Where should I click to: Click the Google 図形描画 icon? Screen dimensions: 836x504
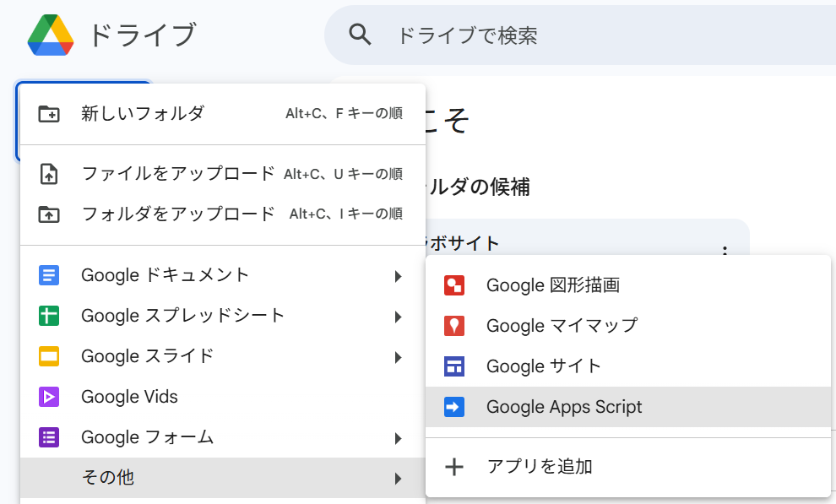click(x=454, y=285)
